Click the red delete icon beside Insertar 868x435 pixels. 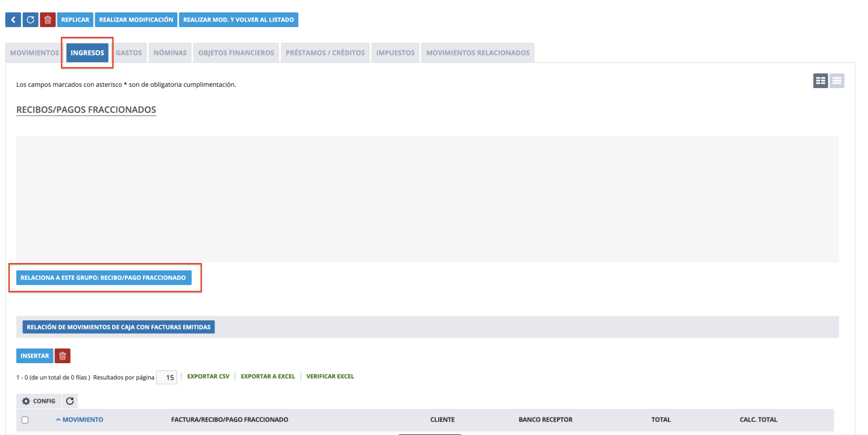pos(62,356)
